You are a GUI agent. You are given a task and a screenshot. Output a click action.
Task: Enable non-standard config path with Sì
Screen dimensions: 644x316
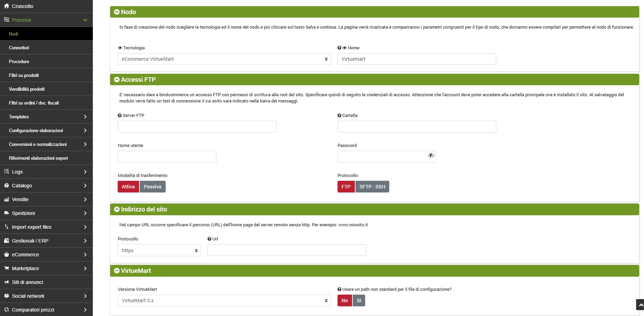(x=359, y=300)
